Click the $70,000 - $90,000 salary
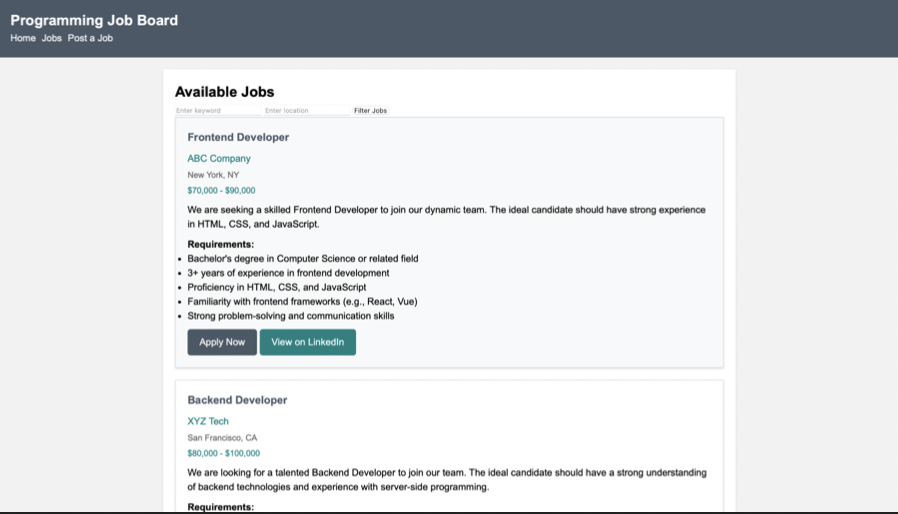The image size is (898, 514). 221,190
